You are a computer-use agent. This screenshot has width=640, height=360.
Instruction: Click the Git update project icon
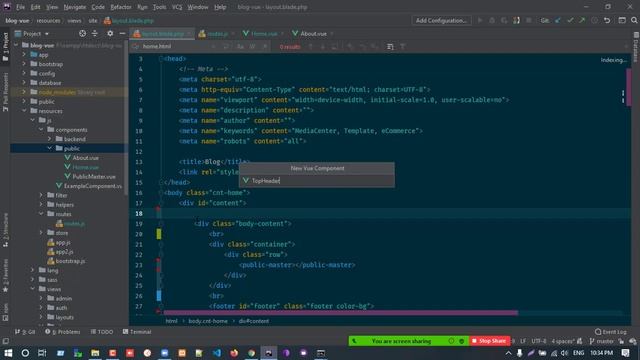click(x=558, y=20)
